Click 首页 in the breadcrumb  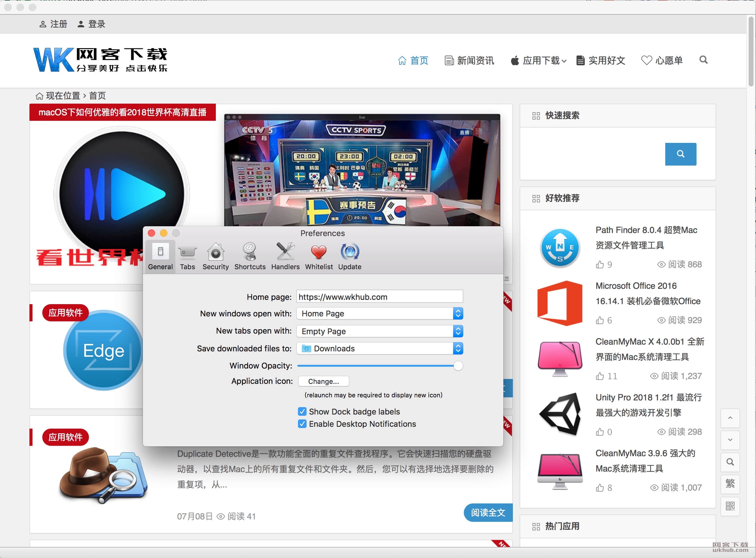coord(97,96)
